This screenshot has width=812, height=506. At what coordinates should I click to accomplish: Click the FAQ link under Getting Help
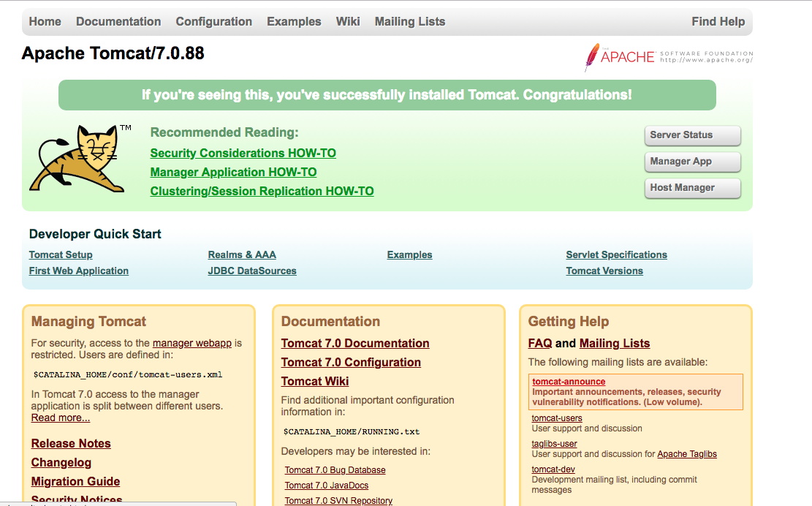click(x=540, y=344)
